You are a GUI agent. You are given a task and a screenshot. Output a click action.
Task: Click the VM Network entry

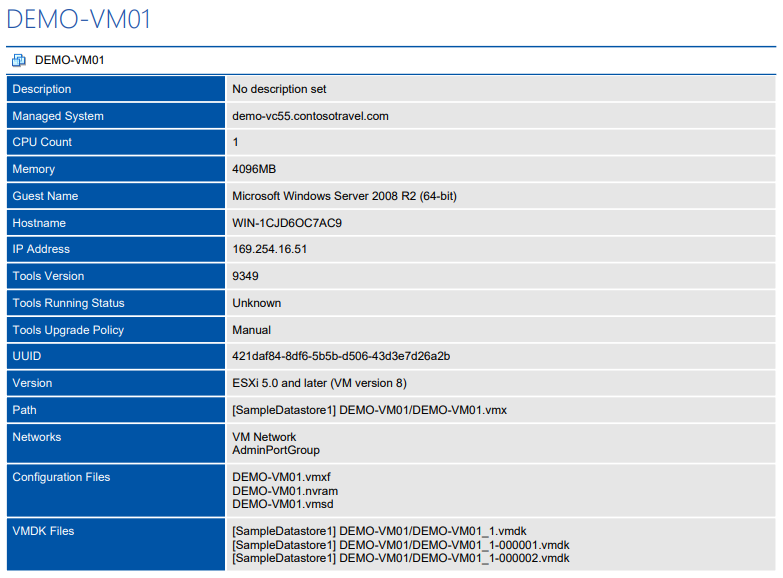coord(264,437)
